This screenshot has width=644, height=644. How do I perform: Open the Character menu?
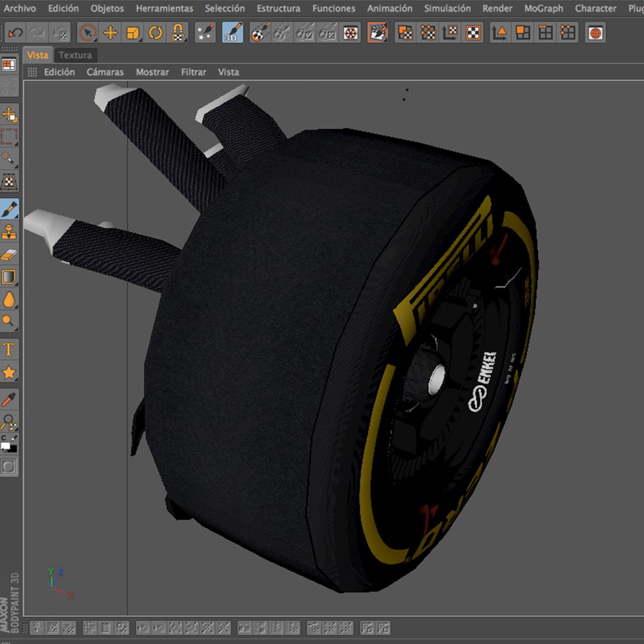[x=596, y=8]
